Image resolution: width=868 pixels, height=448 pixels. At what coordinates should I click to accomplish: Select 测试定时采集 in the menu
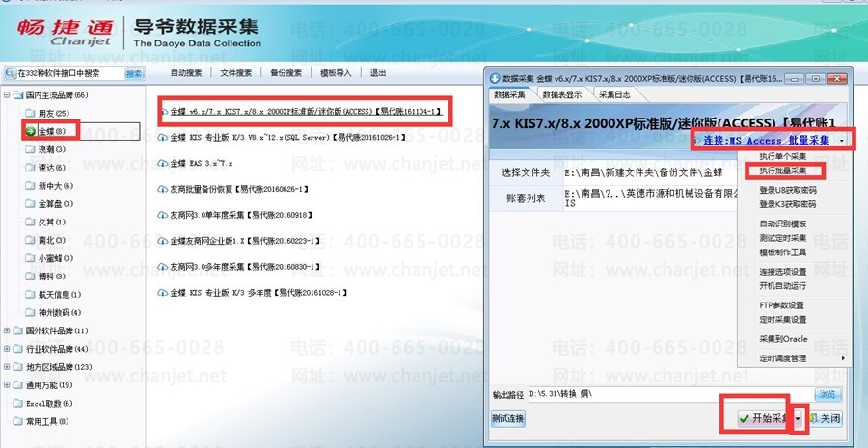coord(783,238)
